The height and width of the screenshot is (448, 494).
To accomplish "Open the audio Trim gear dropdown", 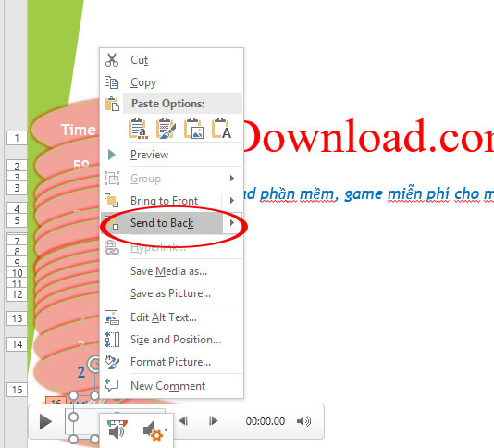I will tap(155, 430).
